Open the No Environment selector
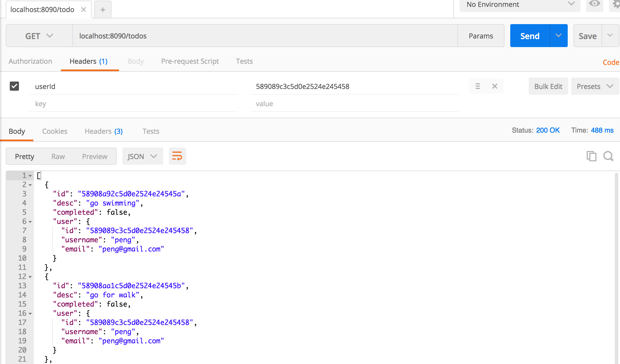620x364 pixels. 519,5
